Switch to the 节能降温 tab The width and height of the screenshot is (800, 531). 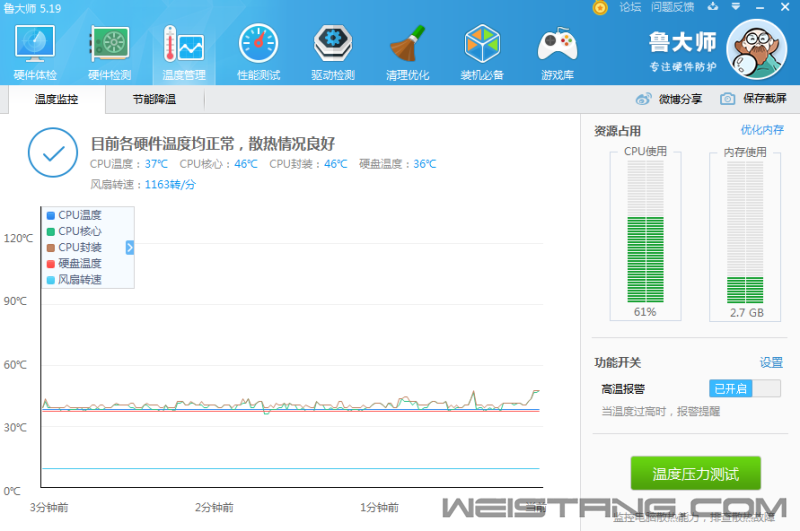coord(155,99)
